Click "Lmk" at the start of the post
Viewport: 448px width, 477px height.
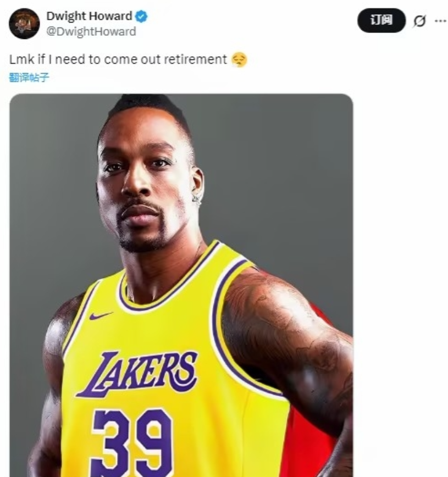pyautogui.click(x=21, y=59)
